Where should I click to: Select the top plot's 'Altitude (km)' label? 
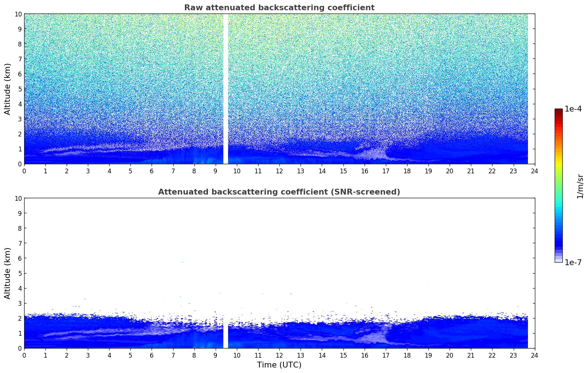tap(8, 89)
